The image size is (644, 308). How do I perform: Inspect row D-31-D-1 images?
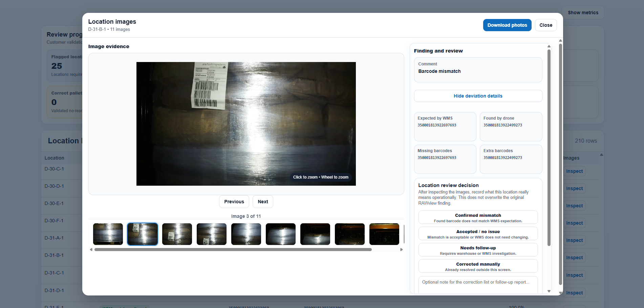[x=574, y=293]
